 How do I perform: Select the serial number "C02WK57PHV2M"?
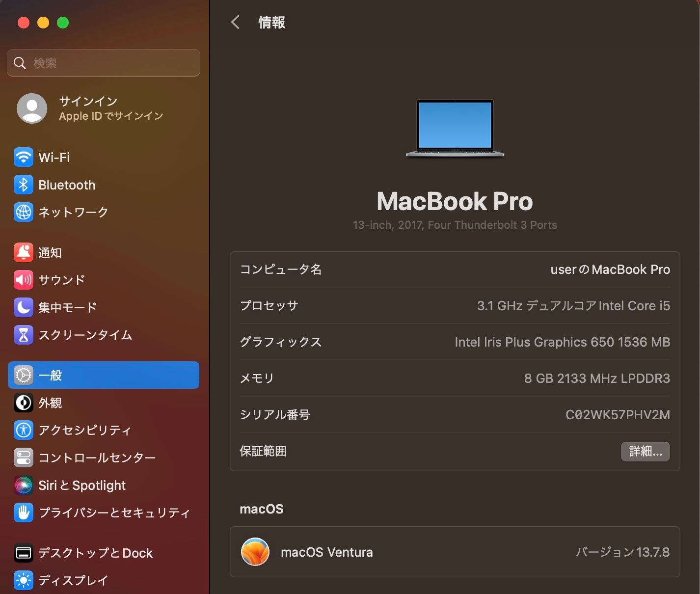[x=618, y=415]
